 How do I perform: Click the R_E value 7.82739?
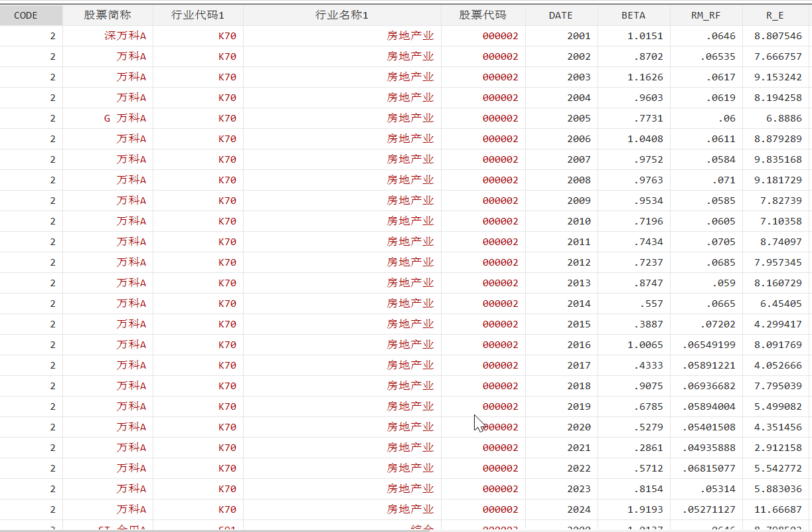click(775, 201)
